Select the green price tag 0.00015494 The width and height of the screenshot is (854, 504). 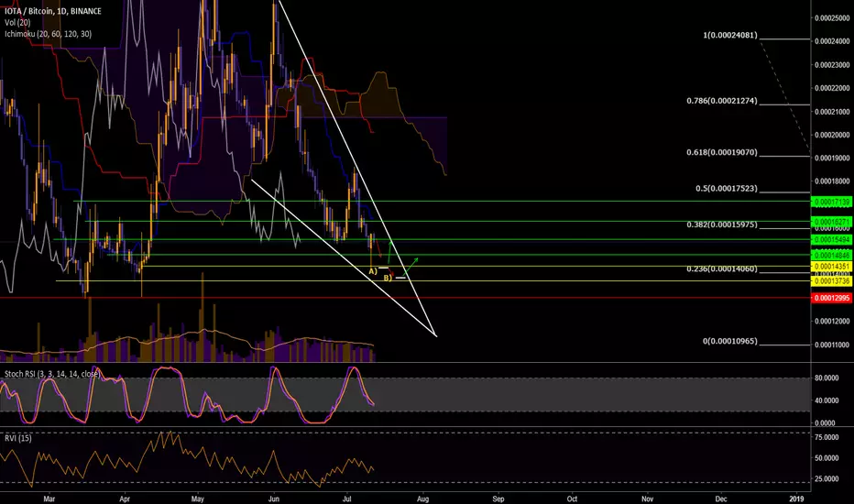pyautogui.click(x=832, y=240)
